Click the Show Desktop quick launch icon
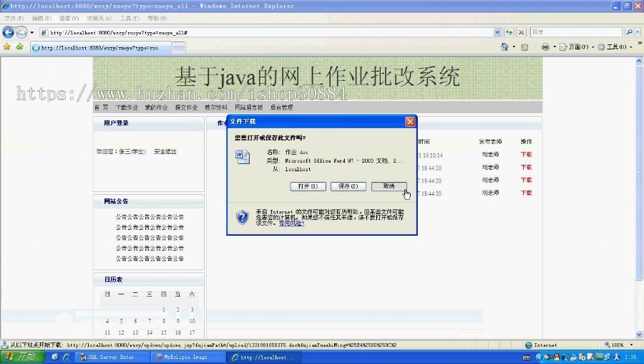This screenshot has height=364, width=644. (55, 357)
